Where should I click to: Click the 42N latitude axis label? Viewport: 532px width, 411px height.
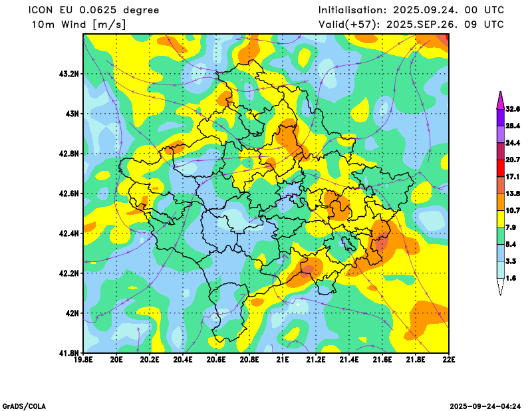[x=72, y=313]
